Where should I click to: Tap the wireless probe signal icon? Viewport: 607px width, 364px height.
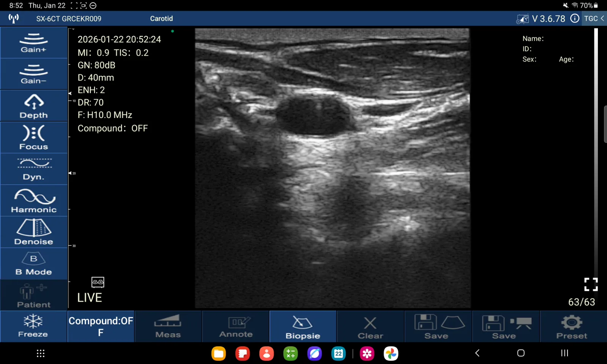point(14,19)
